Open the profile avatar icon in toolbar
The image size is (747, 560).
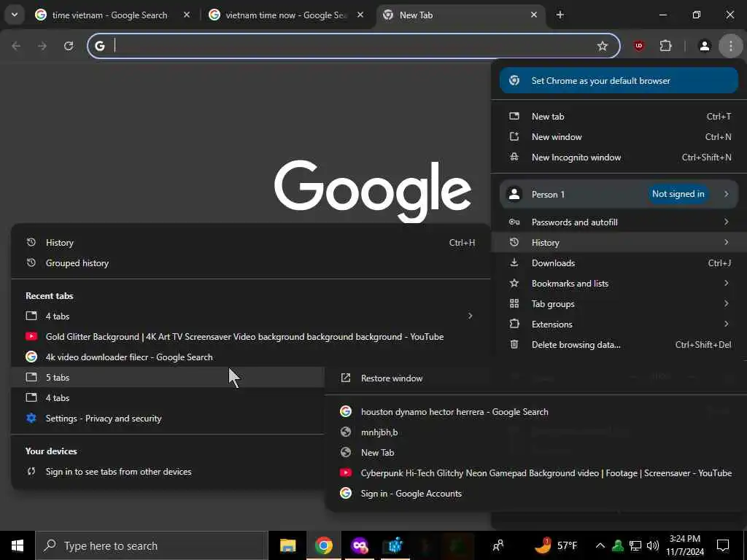point(704,46)
